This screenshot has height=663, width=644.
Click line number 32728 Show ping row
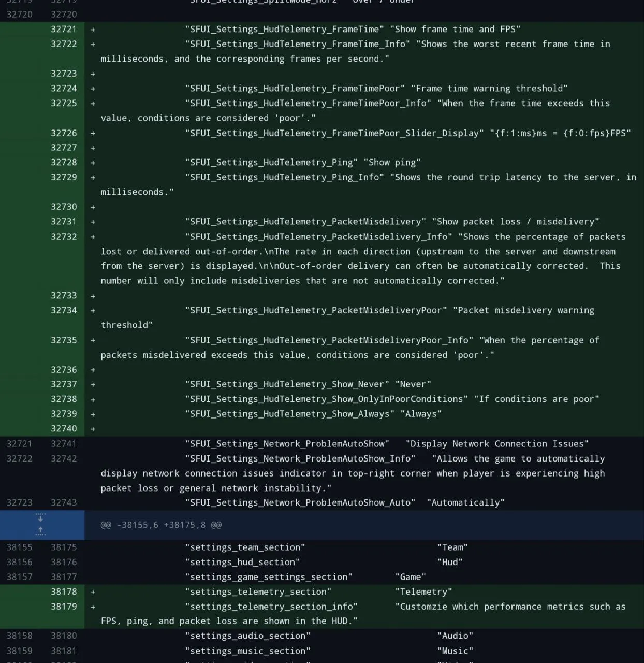point(64,163)
